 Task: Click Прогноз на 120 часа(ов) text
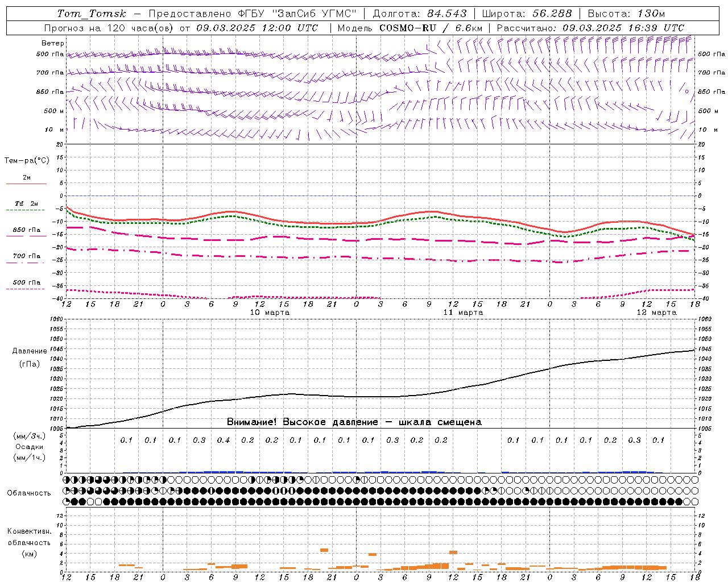click(x=109, y=28)
